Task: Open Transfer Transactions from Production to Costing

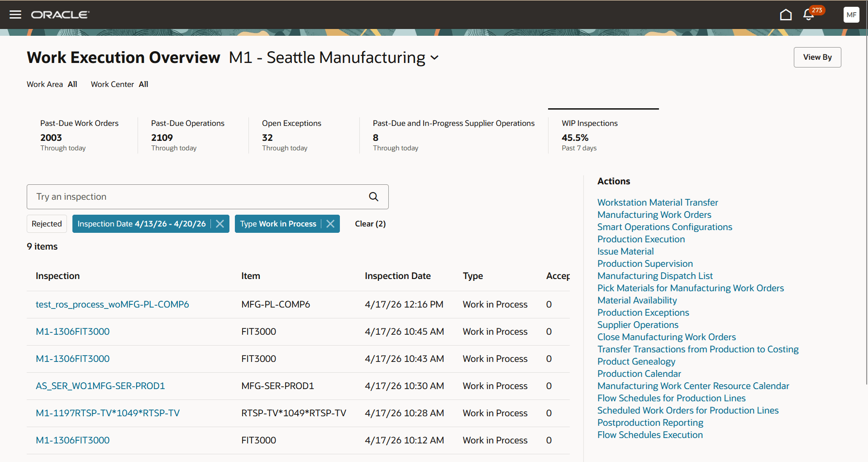Action: pos(698,349)
